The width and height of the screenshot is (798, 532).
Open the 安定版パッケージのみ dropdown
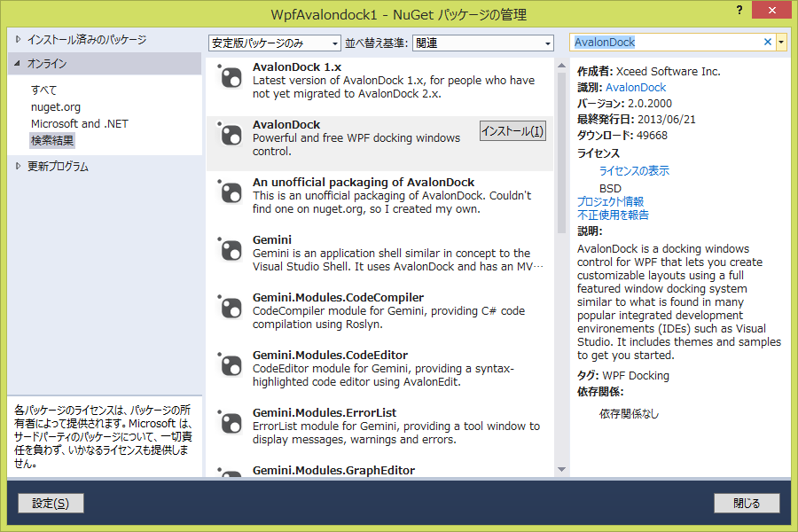tap(274, 43)
